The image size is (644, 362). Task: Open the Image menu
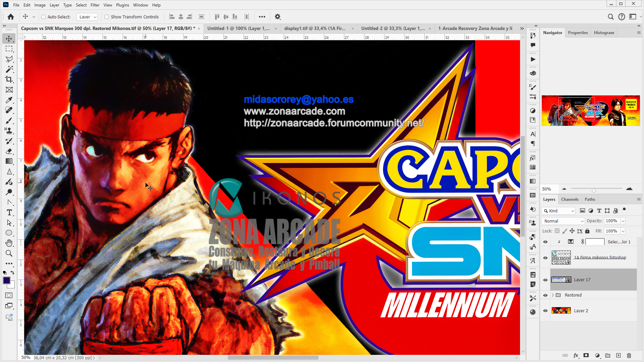pyautogui.click(x=40, y=5)
